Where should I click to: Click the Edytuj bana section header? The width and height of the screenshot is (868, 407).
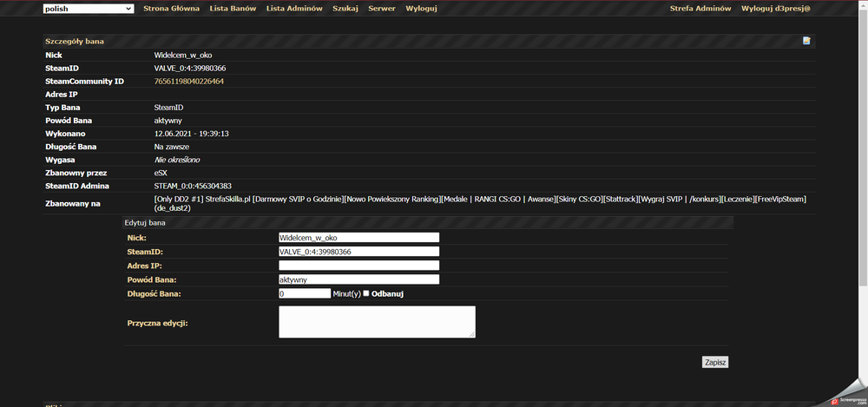[427, 223]
